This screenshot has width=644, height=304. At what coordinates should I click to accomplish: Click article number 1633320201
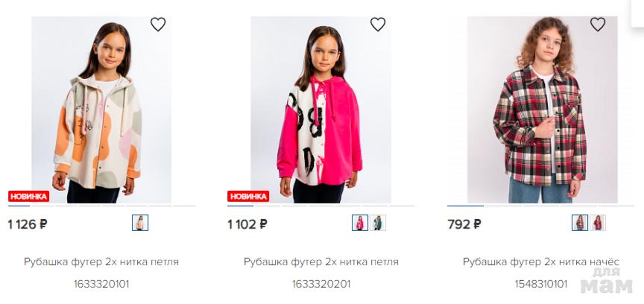(x=321, y=284)
